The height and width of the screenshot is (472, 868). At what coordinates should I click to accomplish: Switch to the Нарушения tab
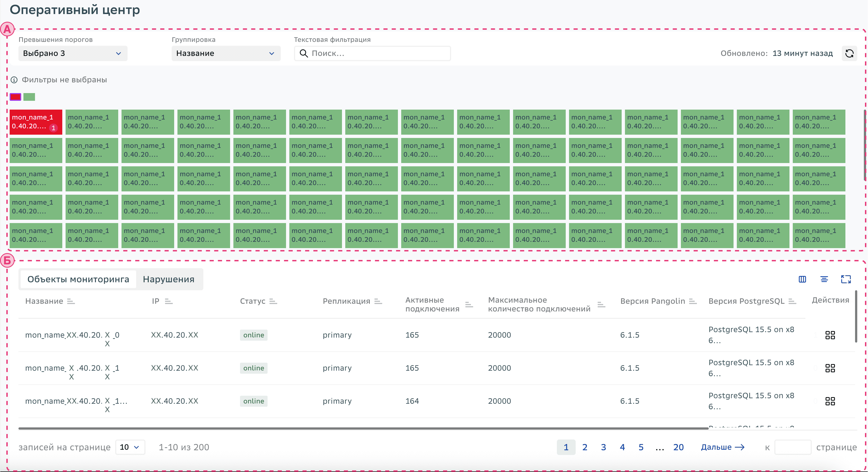click(x=168, y=279)
